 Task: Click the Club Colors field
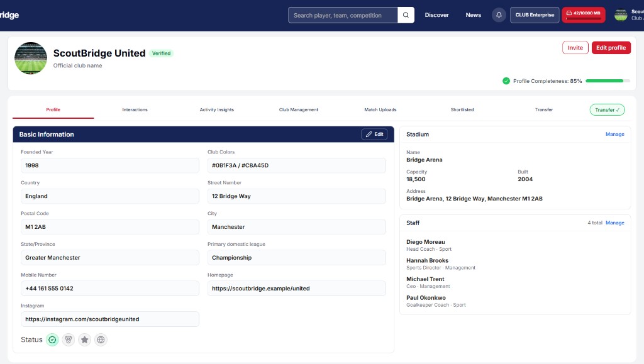coord(297,165)
